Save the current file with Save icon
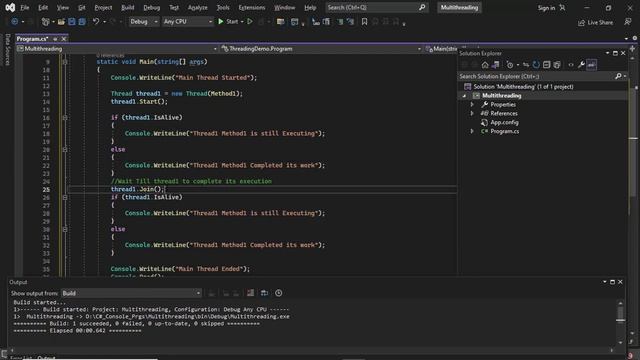640x360 pixels. point(72,22)
